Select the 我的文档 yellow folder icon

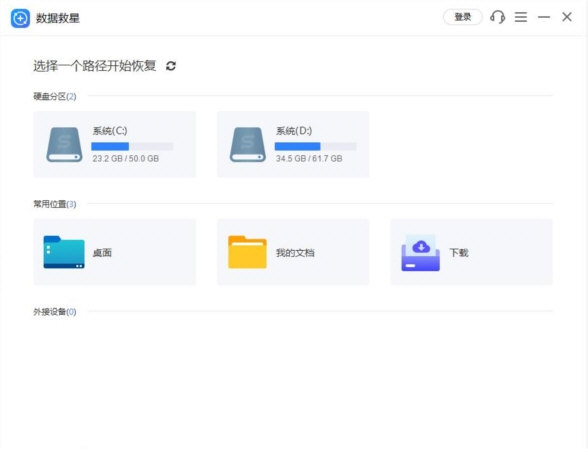[x=248, y=252]
